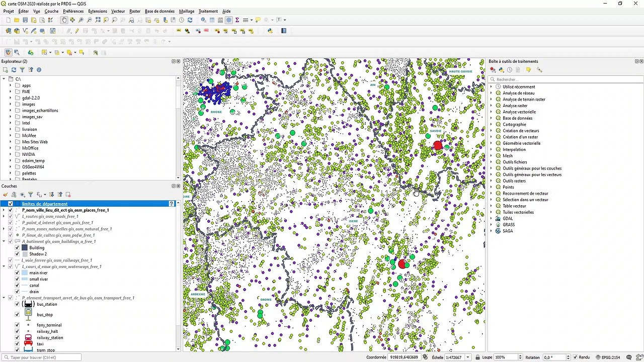Open the Traitement menu

point(208,11)
